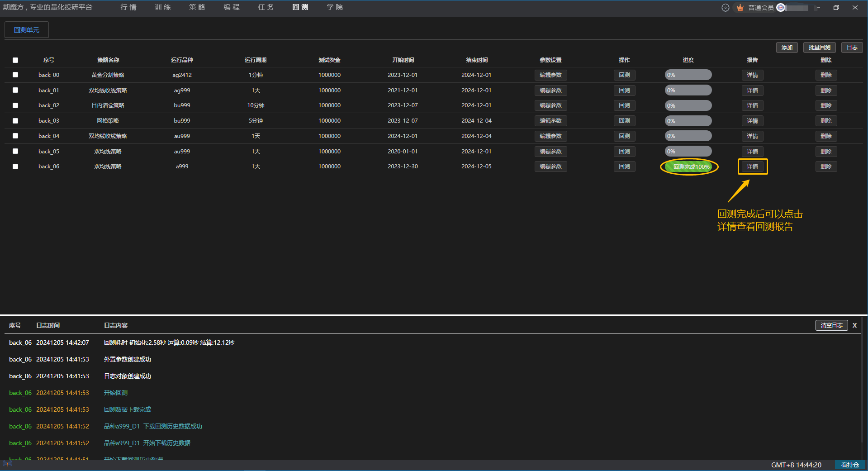868x471 pixels.
Task: Select the back_03 row checkbox
Action: click(x=15, y=121)
